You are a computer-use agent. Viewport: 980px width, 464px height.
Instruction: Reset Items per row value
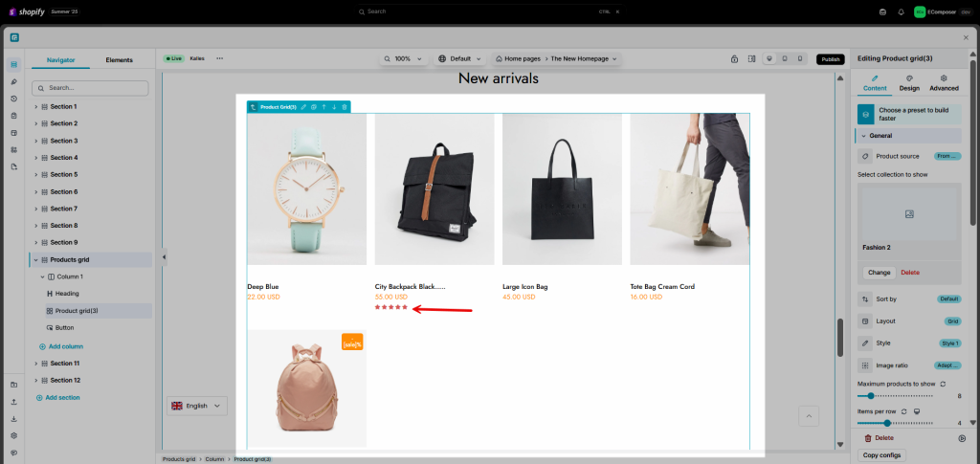pos(903,411)
